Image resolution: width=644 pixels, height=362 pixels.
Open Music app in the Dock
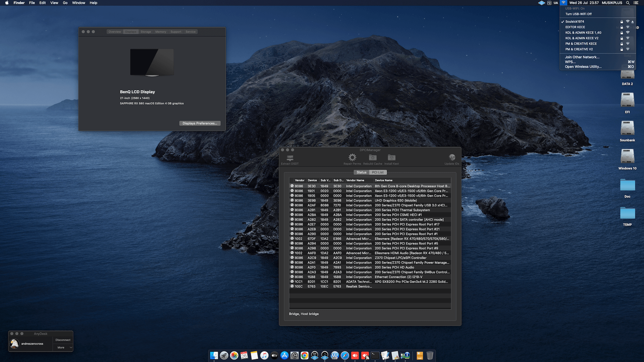click(x=264, y=355)
